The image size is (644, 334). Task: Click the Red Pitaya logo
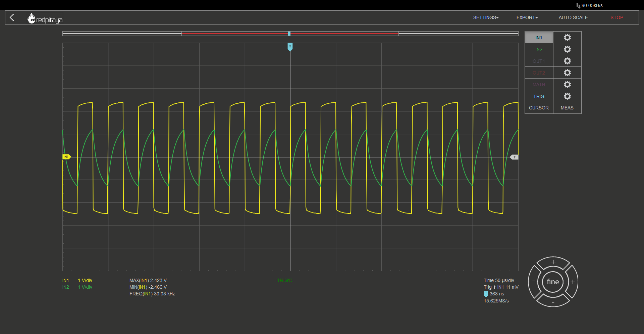[45, 18]
